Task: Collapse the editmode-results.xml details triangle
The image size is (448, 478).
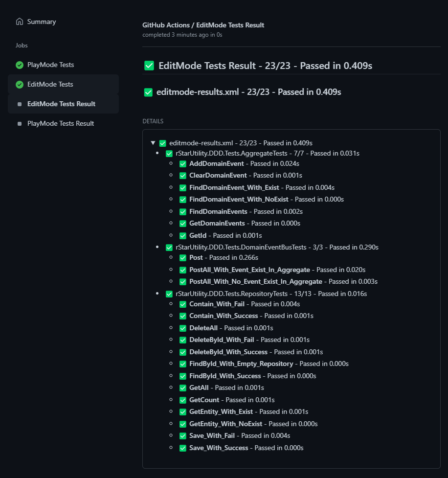Action: coord(153,143)
